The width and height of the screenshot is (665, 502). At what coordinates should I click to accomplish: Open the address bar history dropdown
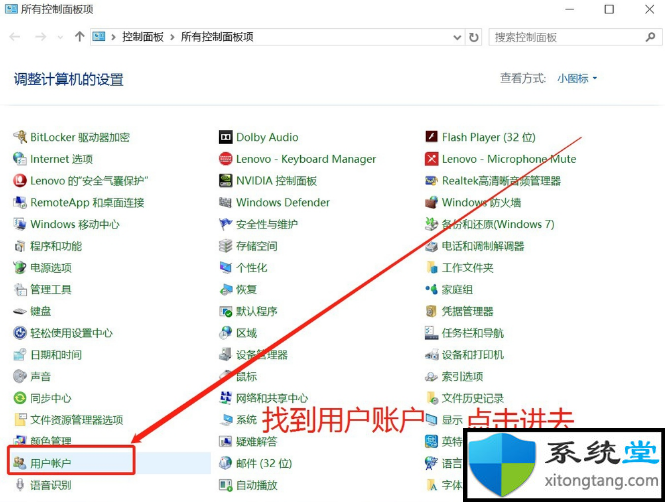click(x=457, y=37)
